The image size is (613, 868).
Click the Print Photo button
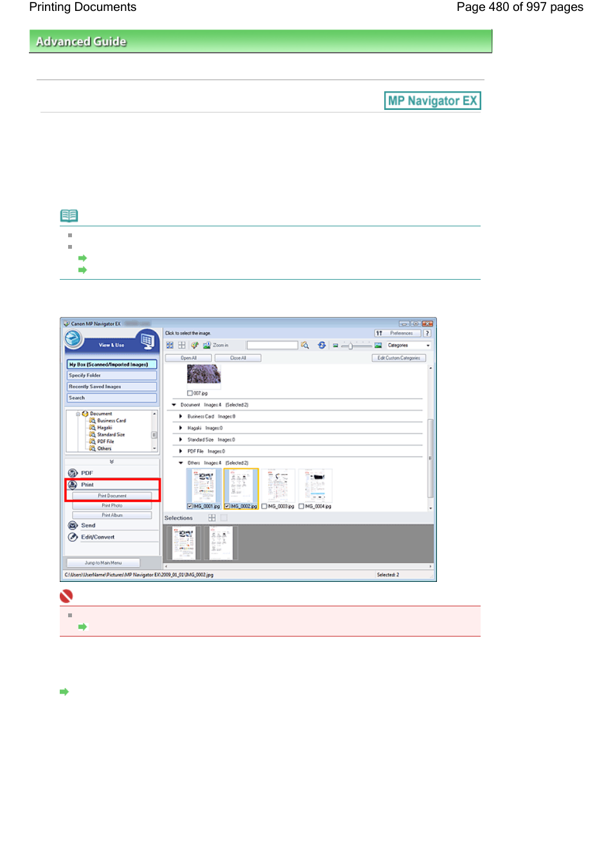point(112,505)
